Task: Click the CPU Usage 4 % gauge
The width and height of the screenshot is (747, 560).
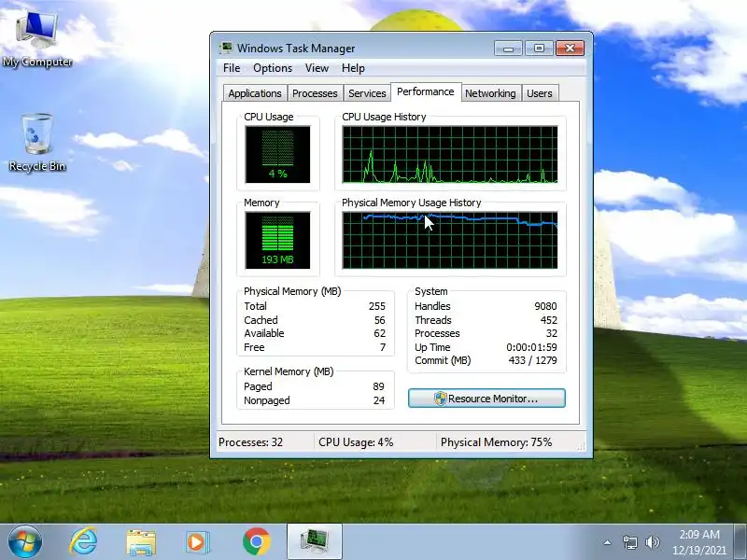Action: (x=277, y=154)
